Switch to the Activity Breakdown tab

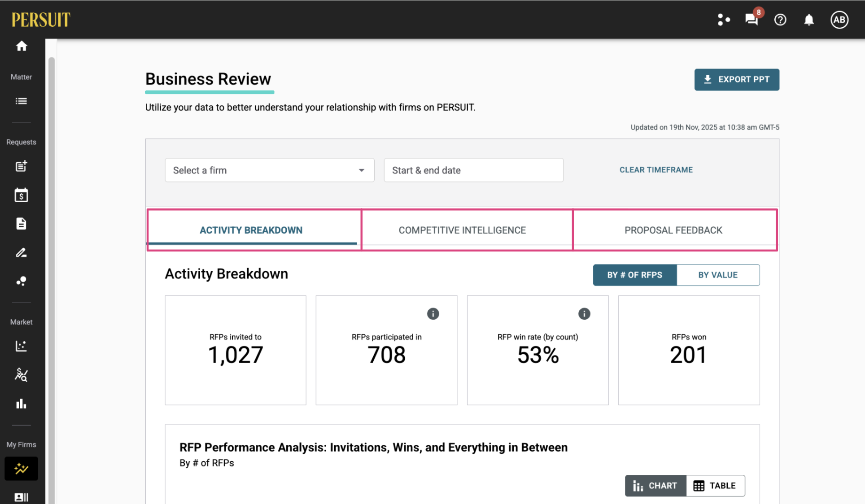(251, 230)
